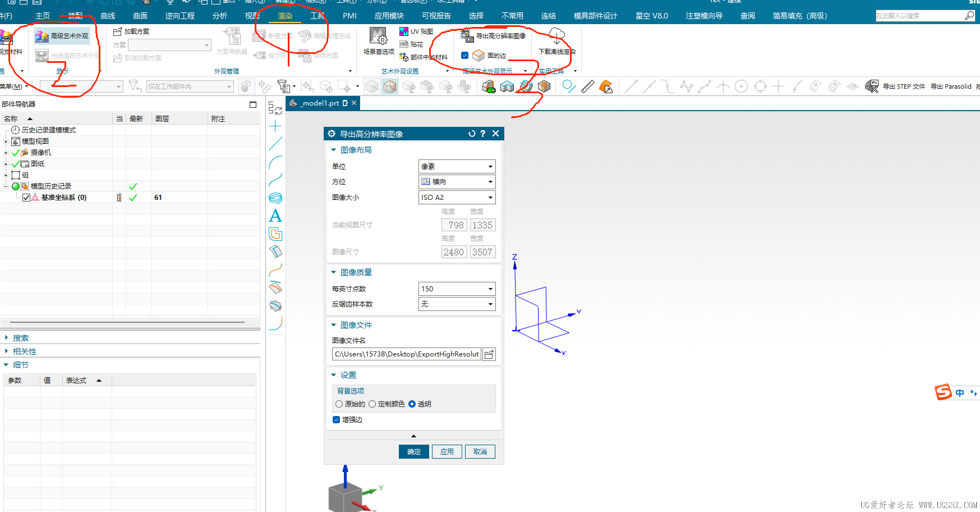This screenshot has height=512, width=980.
Task: Select the 贴花 decal icon
Action: 404,44
